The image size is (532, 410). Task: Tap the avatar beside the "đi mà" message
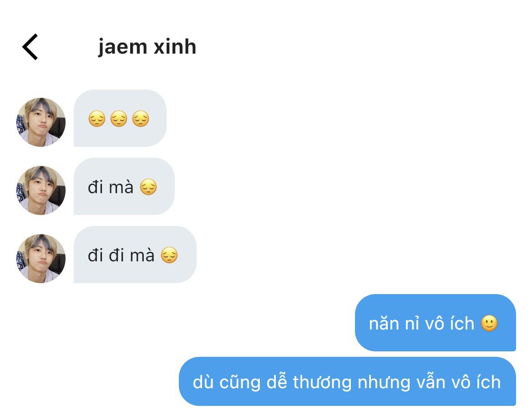point(41,190)
